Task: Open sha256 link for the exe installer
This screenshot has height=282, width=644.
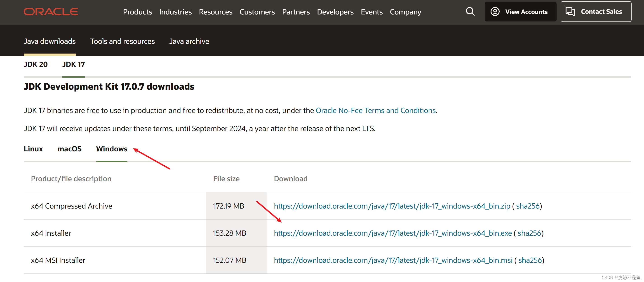Action: [x=529, y=233]
